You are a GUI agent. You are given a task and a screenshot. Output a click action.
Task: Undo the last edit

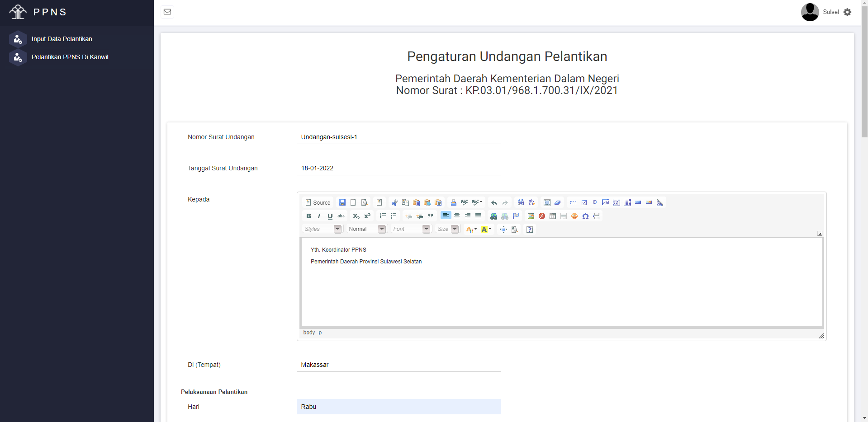[x=494, y=202]
